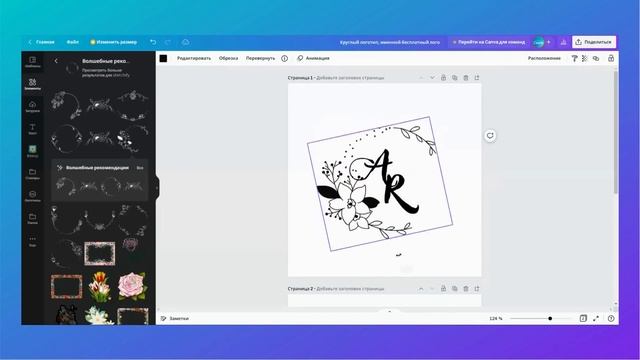Open the element fill color swatch

tap(163, 58)
